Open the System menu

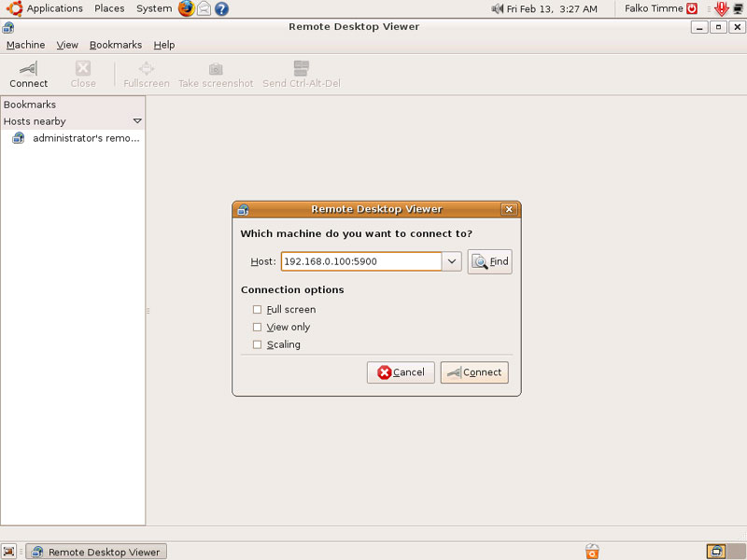pyautogui.click(x=154, y=8)
